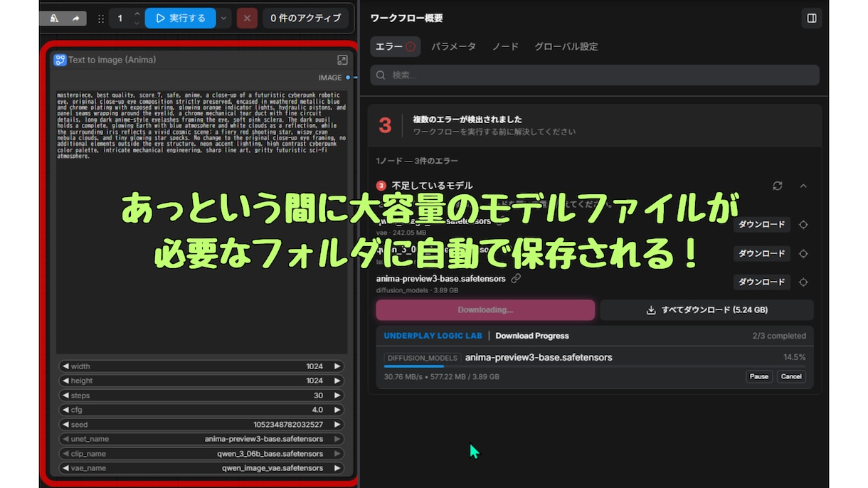Collapse the missing models section chevron

click(803, 186)
